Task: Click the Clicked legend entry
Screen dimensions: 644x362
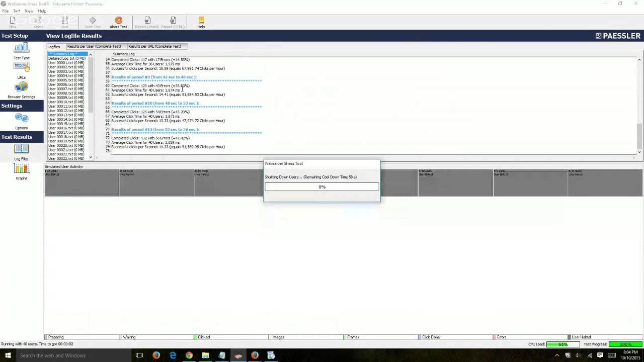Action: point(231,337)
